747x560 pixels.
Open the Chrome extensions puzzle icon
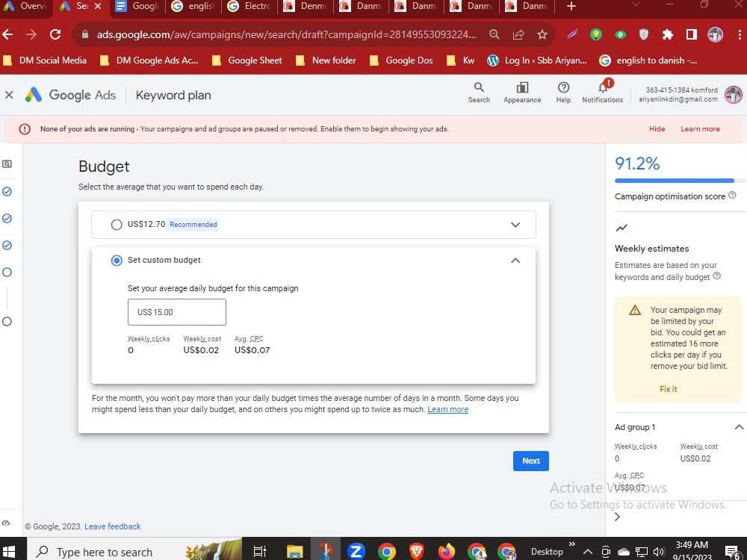(x=667, y=34)
